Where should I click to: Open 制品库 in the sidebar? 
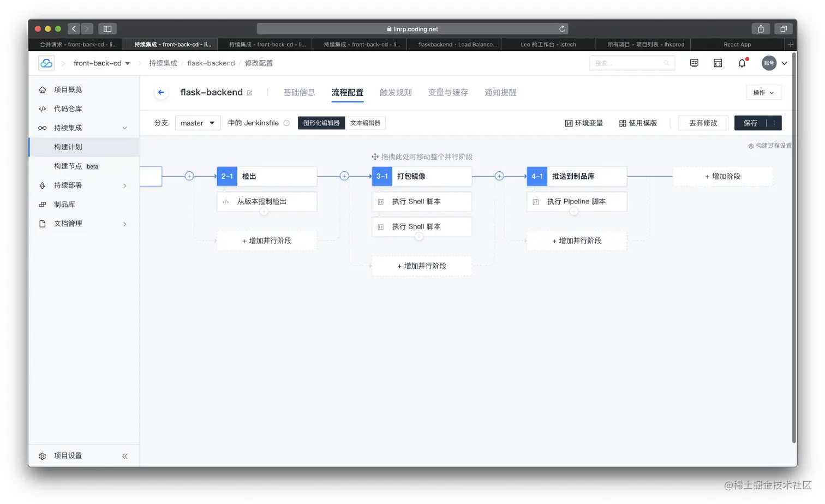pos(83,205)
